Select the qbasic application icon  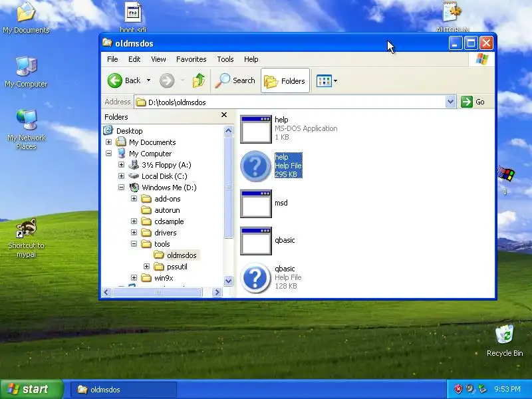pyautogui.click(x=256, y=241)
